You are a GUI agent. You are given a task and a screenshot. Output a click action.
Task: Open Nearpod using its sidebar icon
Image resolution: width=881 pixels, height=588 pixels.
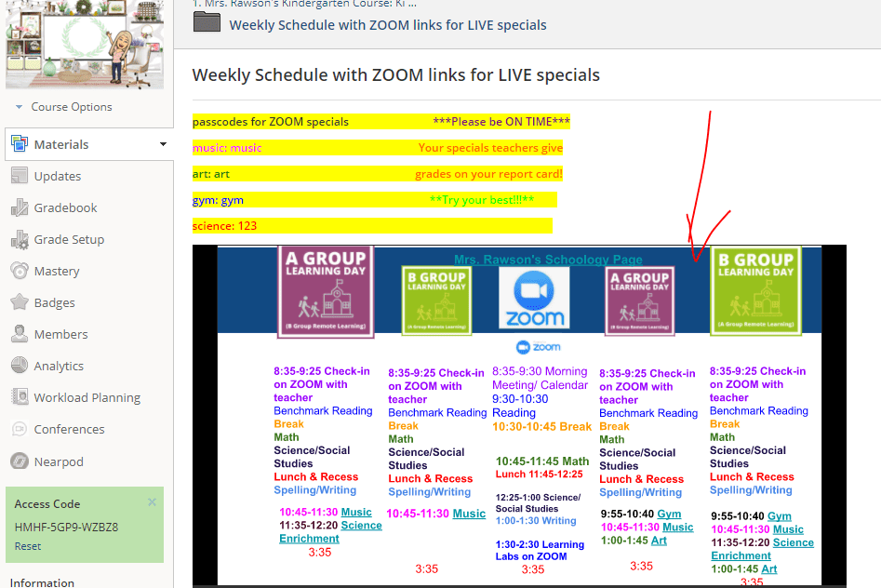(20, 461)
